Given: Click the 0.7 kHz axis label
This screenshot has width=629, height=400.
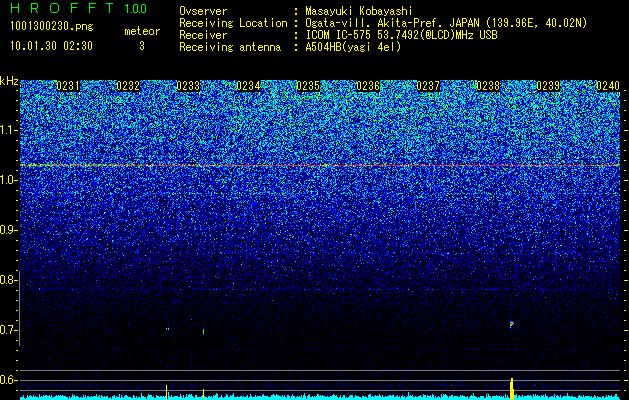Looking at the screenshot, I should [x=7, y=330].
